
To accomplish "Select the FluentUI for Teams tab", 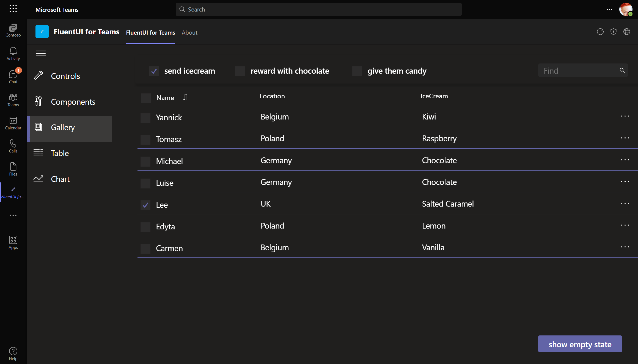I will [150, 32].
